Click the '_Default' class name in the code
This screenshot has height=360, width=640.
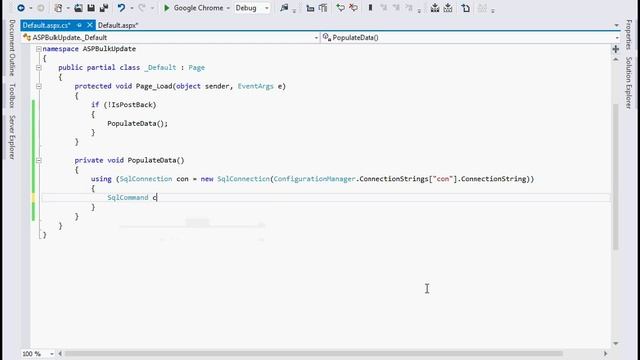tap(160, 68)
